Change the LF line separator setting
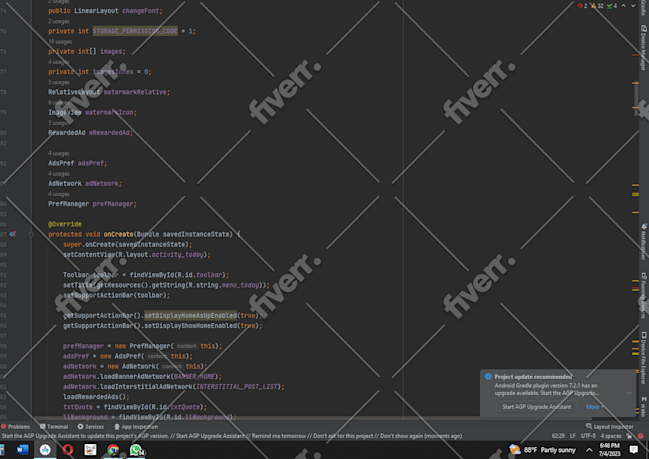 (x=572, y=436)
